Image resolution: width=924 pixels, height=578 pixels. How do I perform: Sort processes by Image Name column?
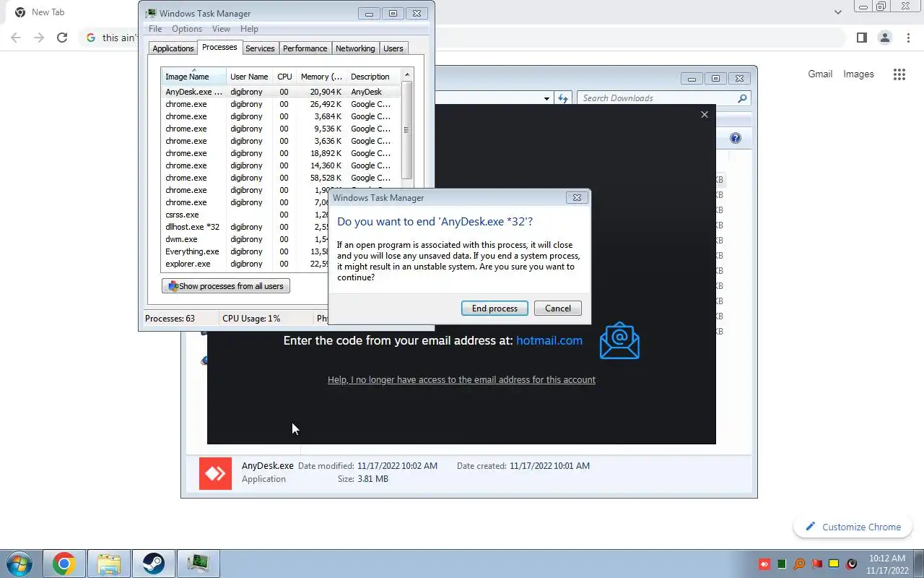193,76
